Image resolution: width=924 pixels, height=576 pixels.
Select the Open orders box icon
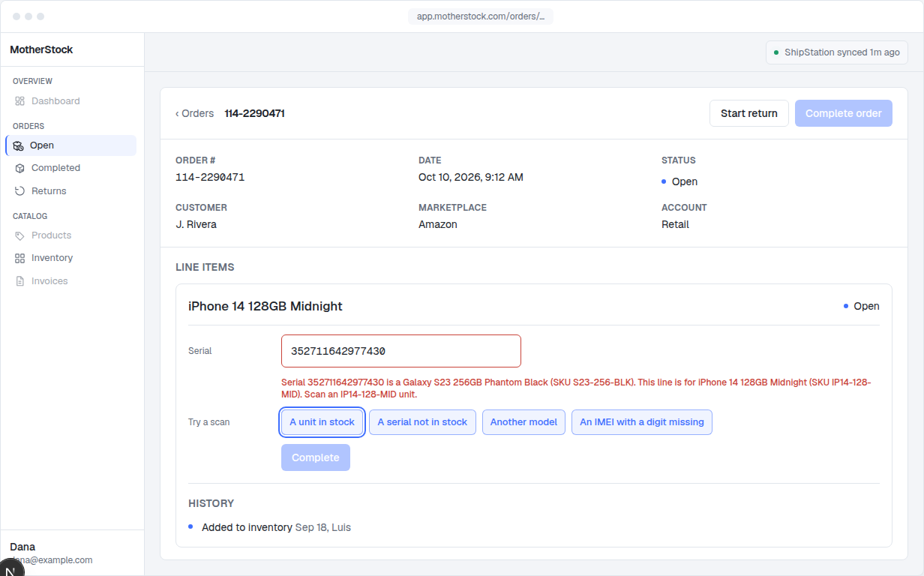point(19,145)
